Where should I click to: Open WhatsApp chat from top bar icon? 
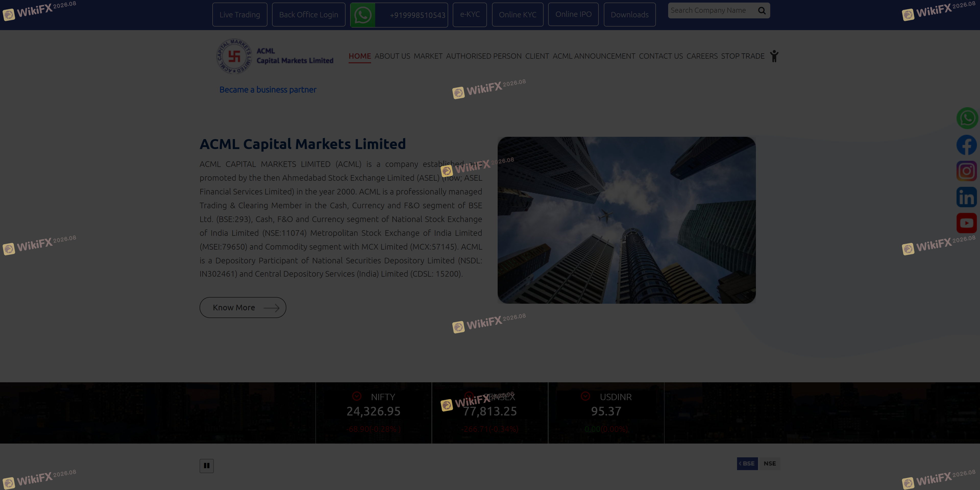click(363, 15)
